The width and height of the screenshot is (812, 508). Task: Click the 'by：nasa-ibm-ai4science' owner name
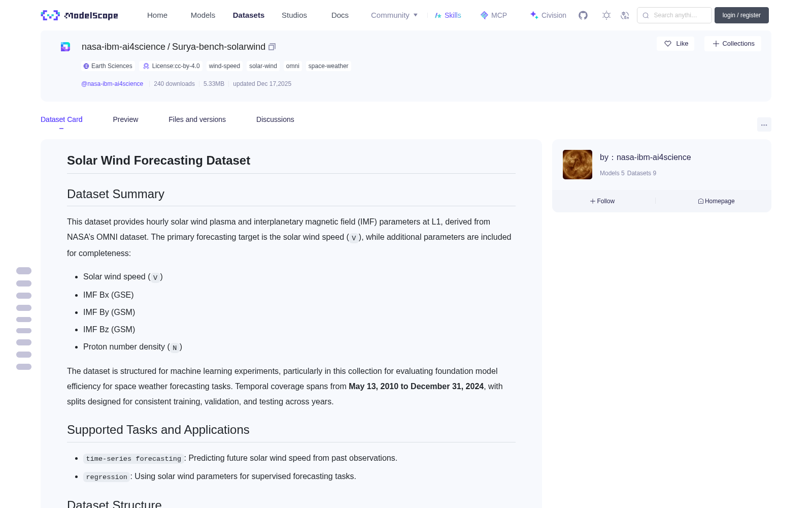point(646,157)
